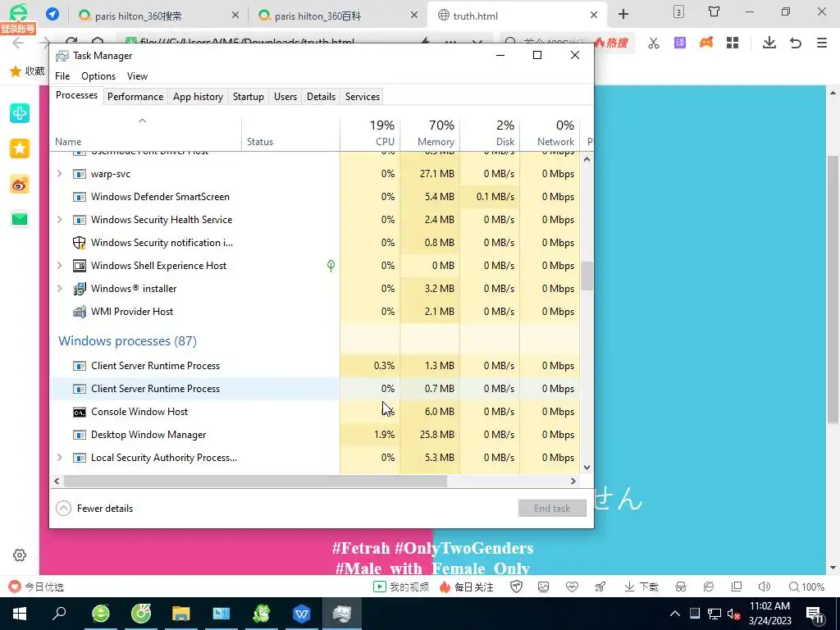Collapse Task Manager to fewer details
This screenshot has height=630, width=840.
tap(94, 509)
